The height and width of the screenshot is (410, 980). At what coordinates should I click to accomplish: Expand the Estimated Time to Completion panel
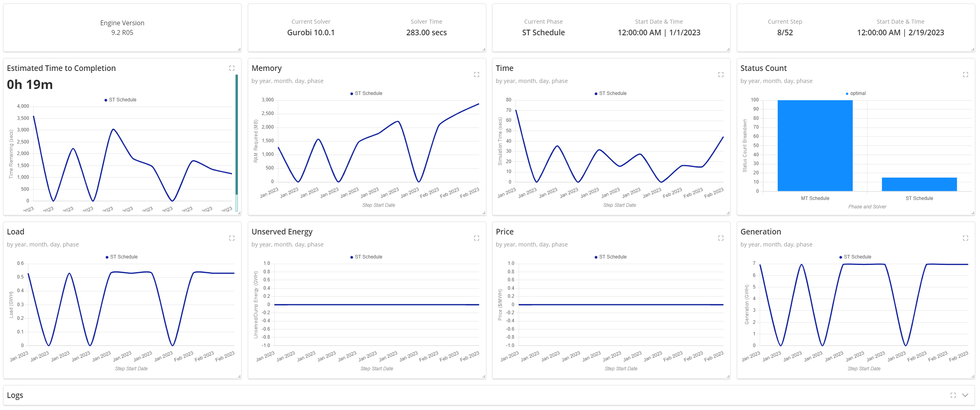[x=231, y=68]
